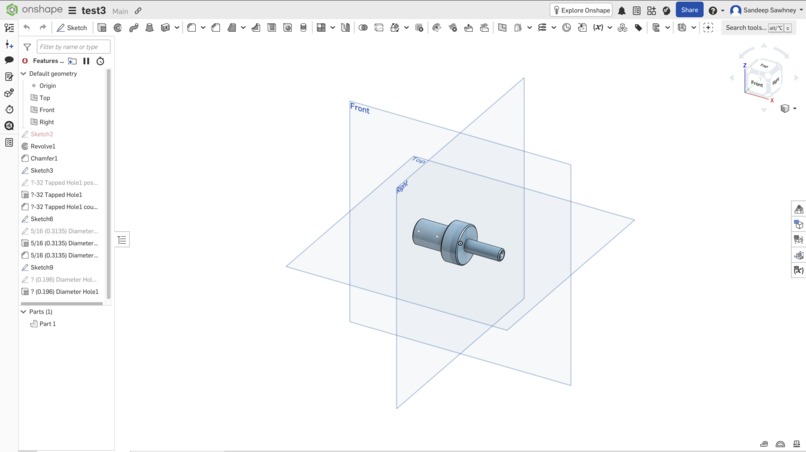806x452 pixels.
Task: Select the Sketch3 feature
Action: tap(42, 171)
